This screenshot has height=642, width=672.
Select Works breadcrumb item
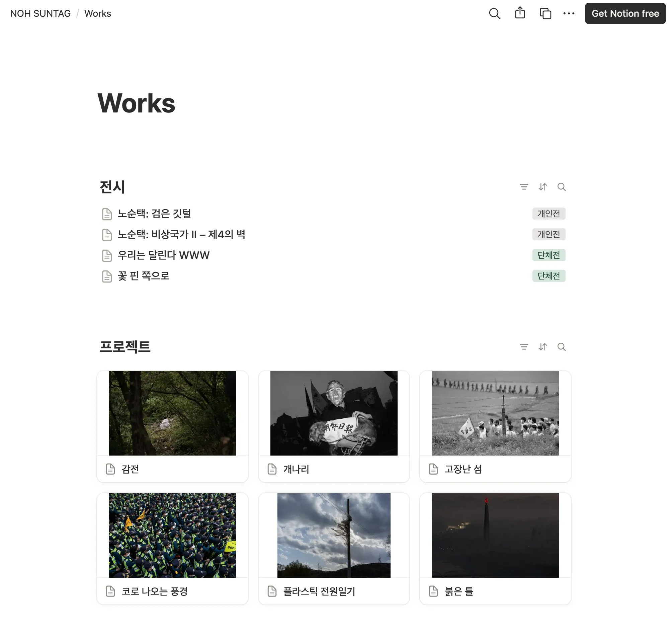97,13
